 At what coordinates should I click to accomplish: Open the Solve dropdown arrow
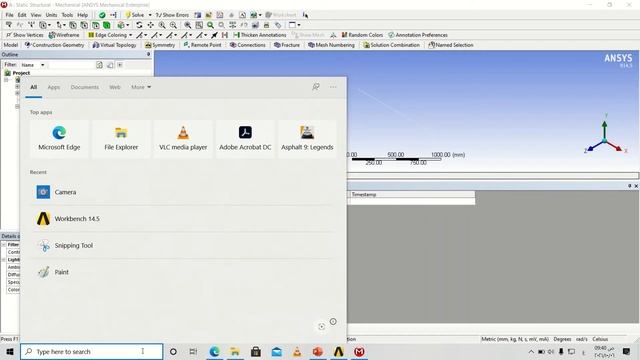pyautogui.click(x=150, y=15)
